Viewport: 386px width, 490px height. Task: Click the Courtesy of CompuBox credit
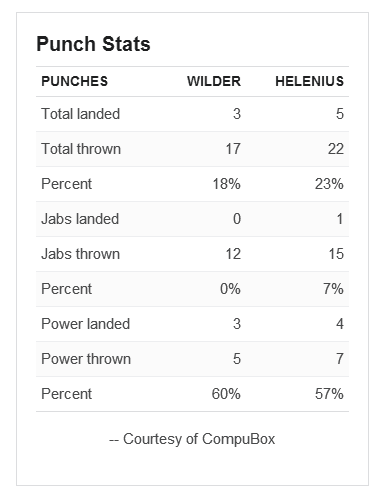point(192,439)
